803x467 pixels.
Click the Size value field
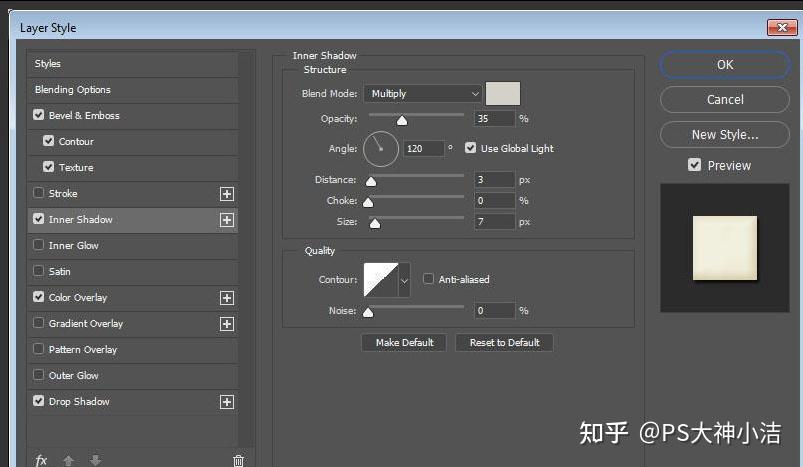point(494,222)
